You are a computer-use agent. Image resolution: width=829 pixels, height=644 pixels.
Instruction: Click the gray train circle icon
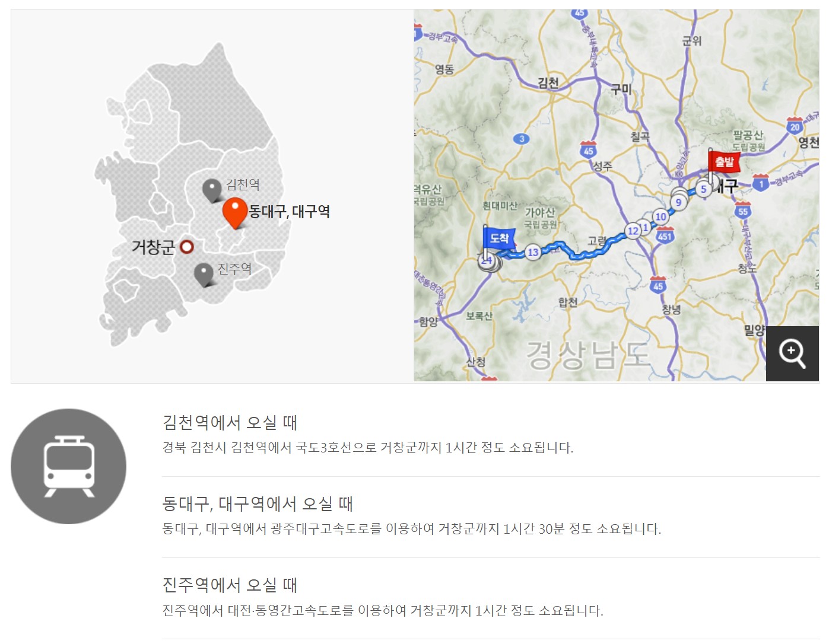(x=69, y=466)
